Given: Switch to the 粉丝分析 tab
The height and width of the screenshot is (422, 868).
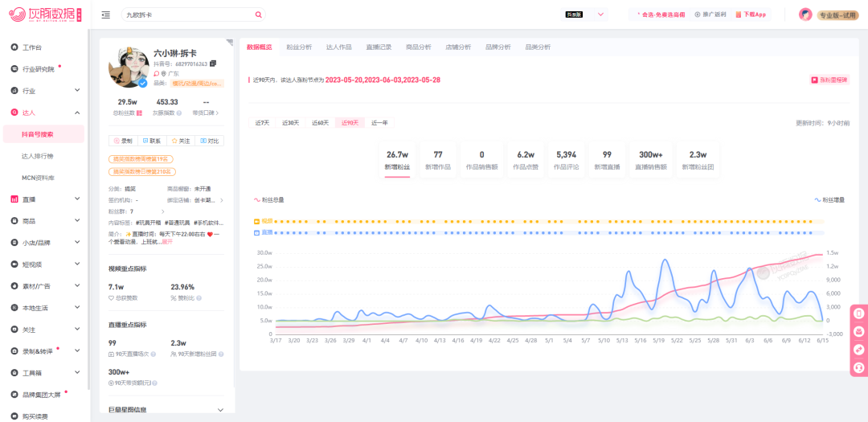Looking at the screenshot, I should (299, 47).
